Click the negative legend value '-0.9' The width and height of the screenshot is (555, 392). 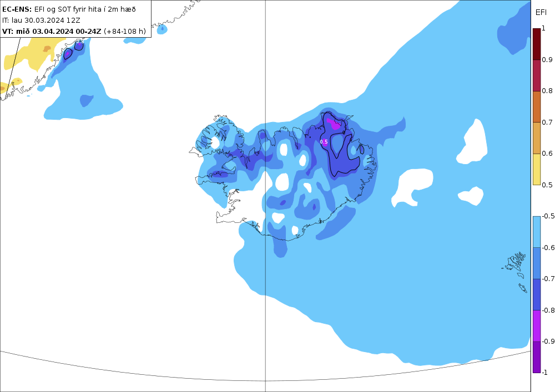[x=548, y=341]
